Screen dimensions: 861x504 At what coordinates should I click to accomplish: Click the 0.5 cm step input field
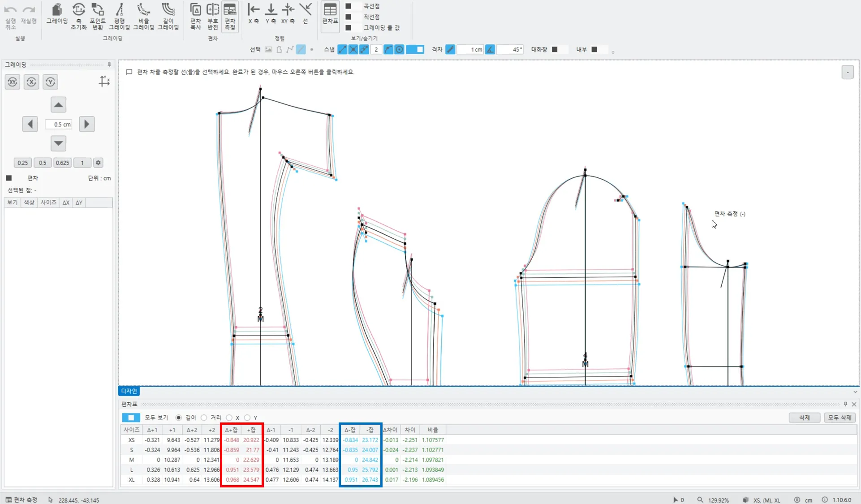(59, 125)
